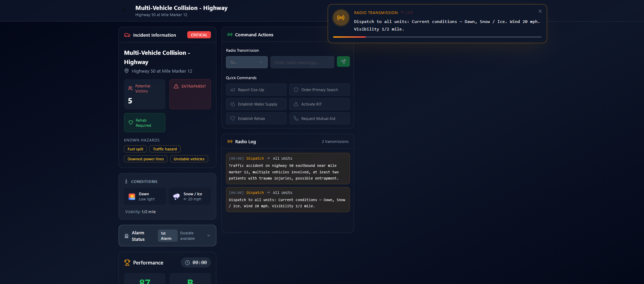644x284 pixels.
Task: Dismiss the Radio Transmission notification
Action: point(540,11)
